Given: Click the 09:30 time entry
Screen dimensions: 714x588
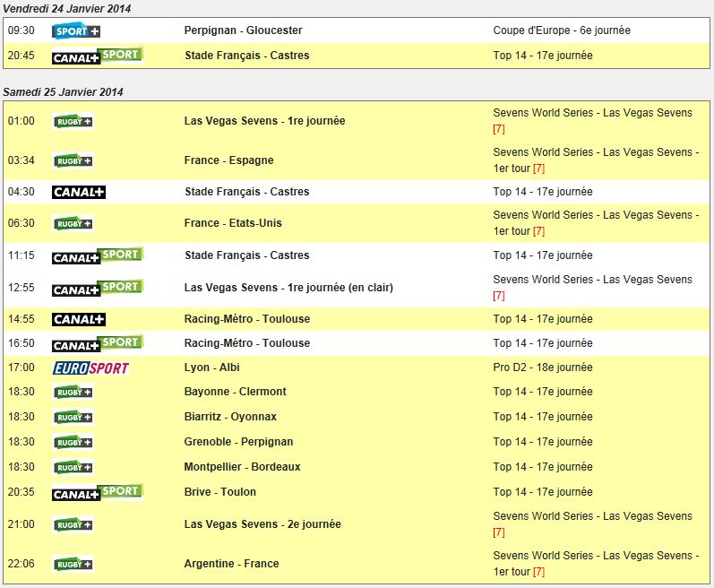Looking at the screenshot, I should click(x=21, y=30).
